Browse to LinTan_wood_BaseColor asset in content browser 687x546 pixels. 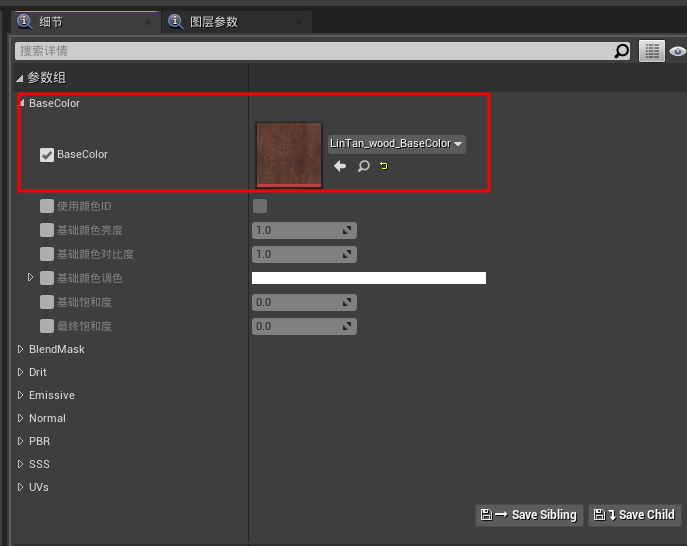click(363, 166)
